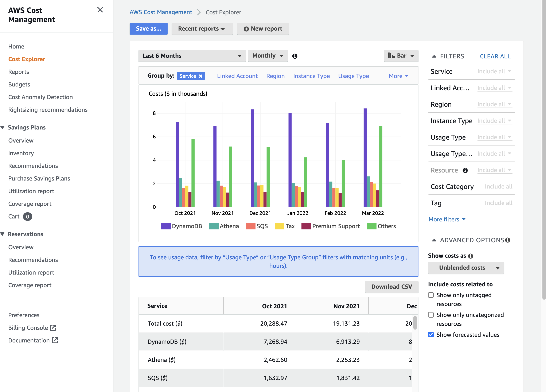Enable Show only uncategorized resources
546x392 pixels.
coord(431,315)
